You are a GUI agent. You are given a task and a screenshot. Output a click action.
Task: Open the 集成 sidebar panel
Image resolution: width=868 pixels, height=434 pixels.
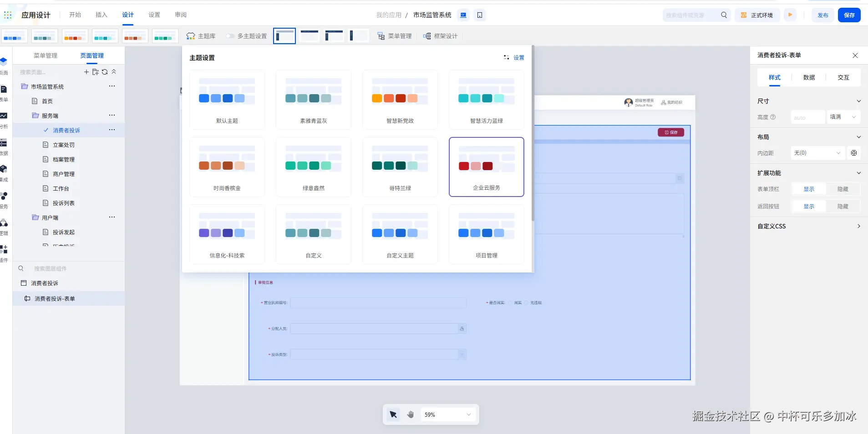(x=4, y=173)
